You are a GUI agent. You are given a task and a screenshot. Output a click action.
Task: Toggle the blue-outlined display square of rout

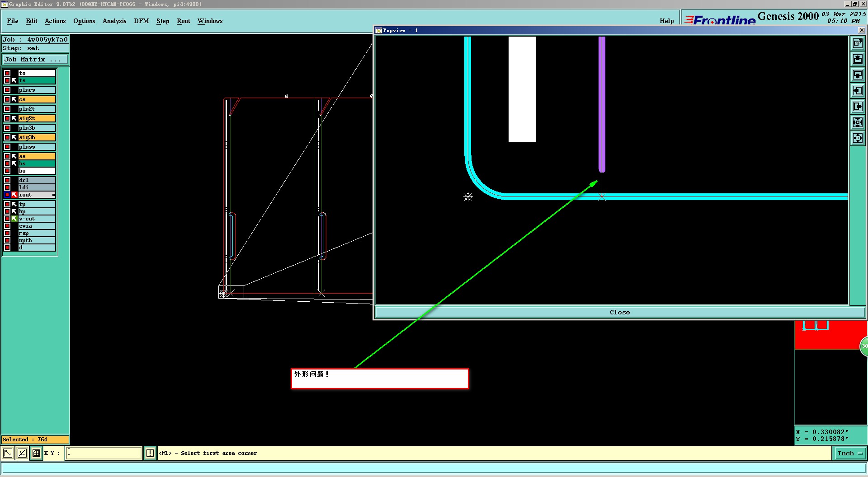point(7,195)
